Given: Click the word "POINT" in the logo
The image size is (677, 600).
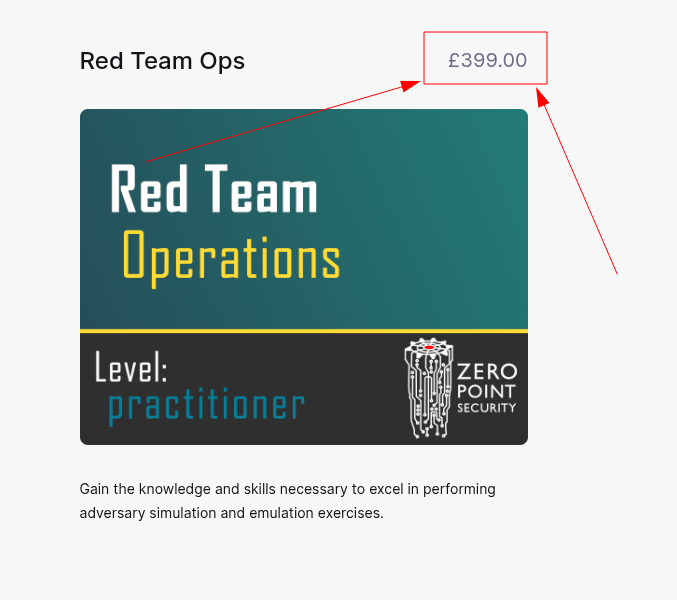Looking at the screenshot, I should coord(487,390).
